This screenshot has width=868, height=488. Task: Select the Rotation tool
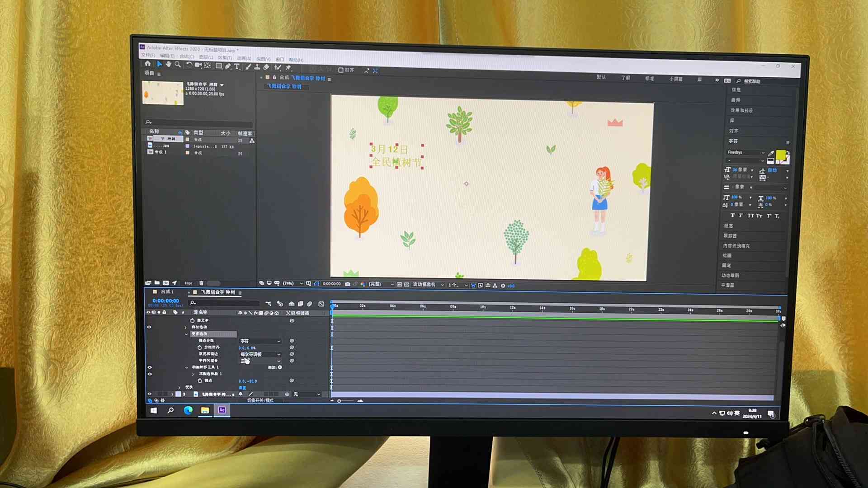[x=189, y=65]
